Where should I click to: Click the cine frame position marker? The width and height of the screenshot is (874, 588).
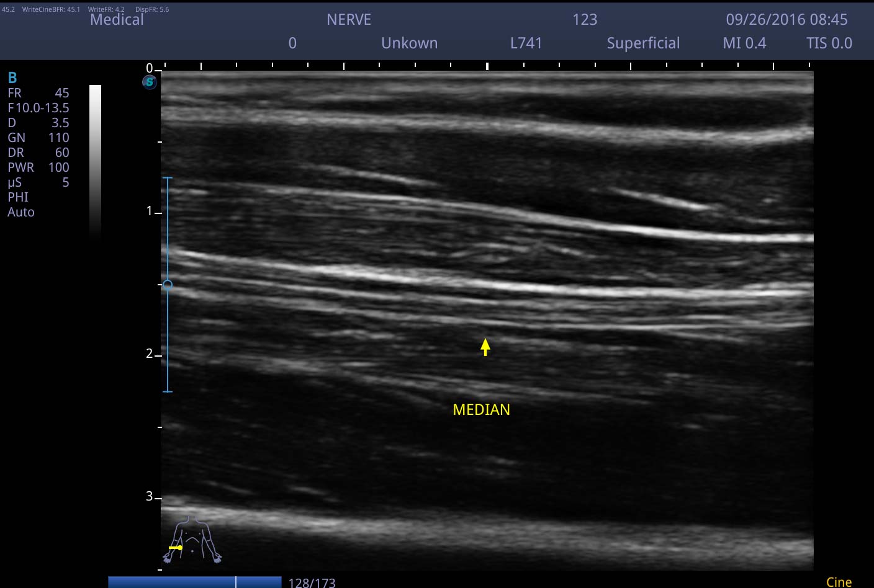[235, 582]
